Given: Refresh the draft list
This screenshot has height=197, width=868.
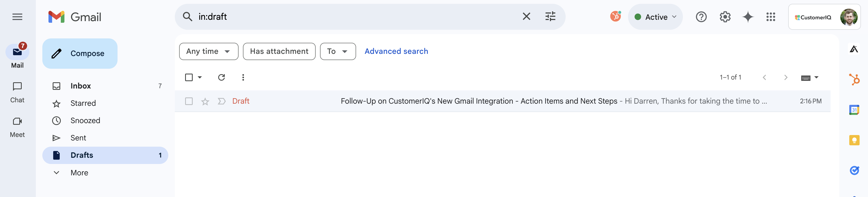Looking at the screenshot, I should point(221,77).
